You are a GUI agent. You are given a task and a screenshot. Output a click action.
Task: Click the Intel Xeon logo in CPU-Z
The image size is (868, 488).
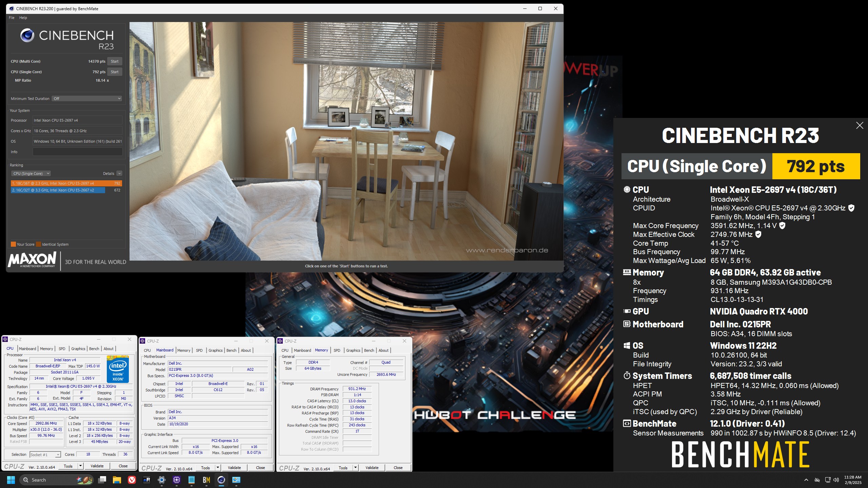coord(118,369)
